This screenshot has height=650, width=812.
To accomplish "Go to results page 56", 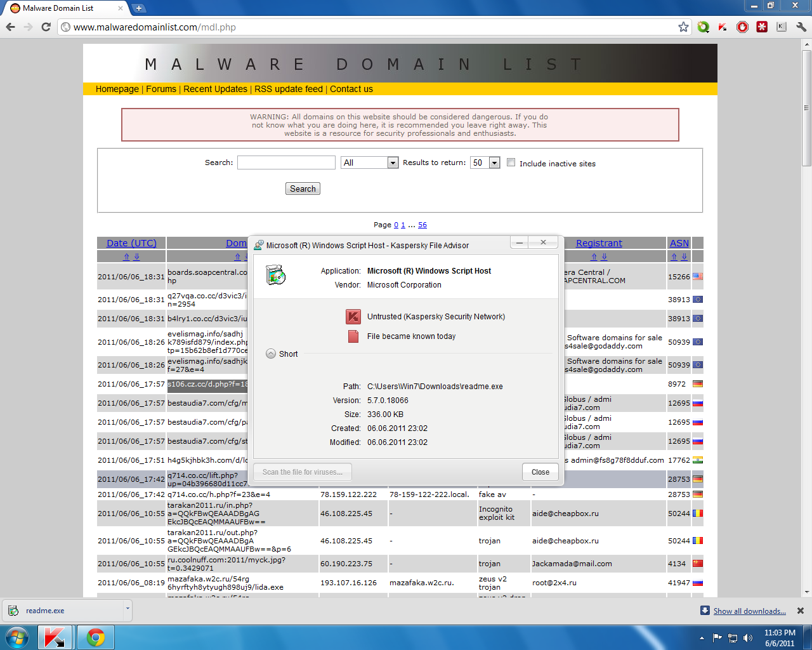I will (x=422, y=225).
